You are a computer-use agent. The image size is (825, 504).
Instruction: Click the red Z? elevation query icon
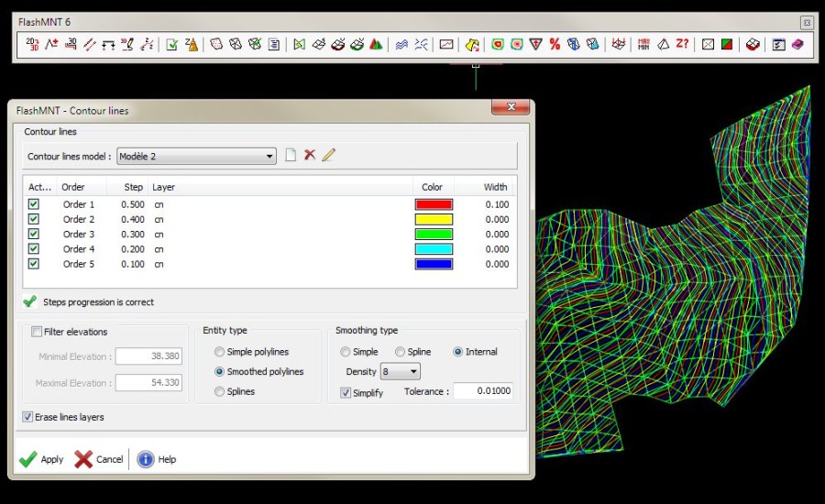tap(682, 44)
